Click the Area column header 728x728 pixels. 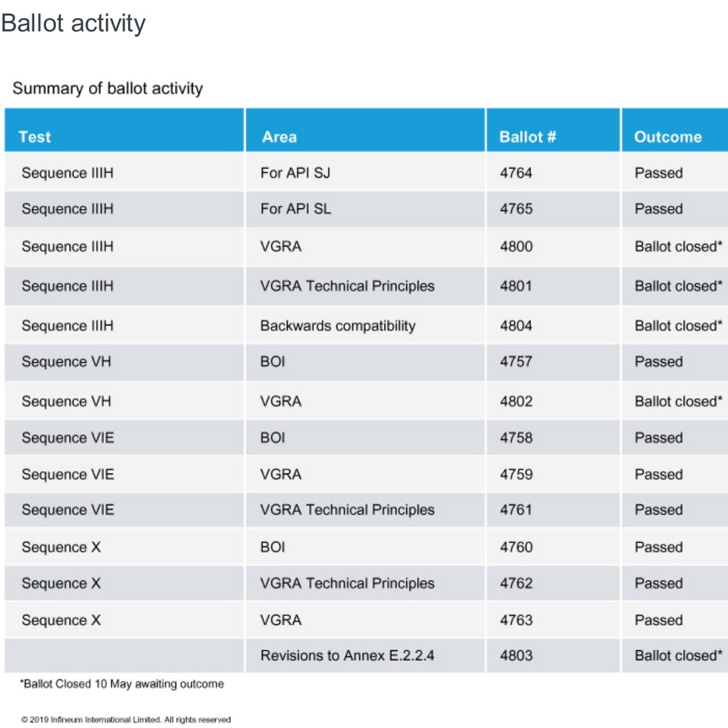365,130
